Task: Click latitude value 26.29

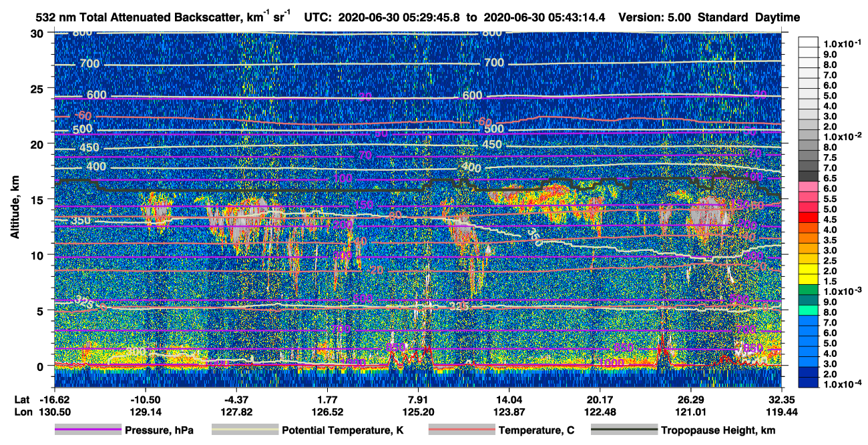Action: point(690,399)
